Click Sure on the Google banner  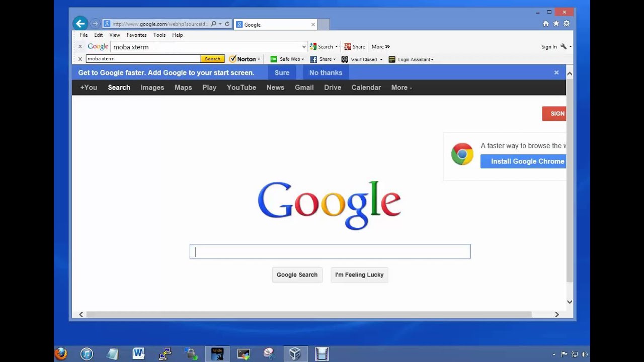(282, 72)
